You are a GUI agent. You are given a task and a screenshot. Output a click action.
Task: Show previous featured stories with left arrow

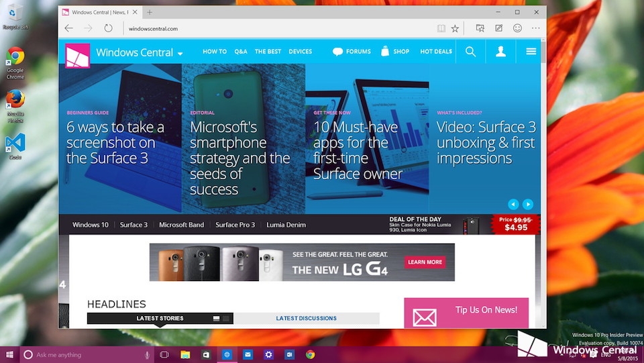513,204
